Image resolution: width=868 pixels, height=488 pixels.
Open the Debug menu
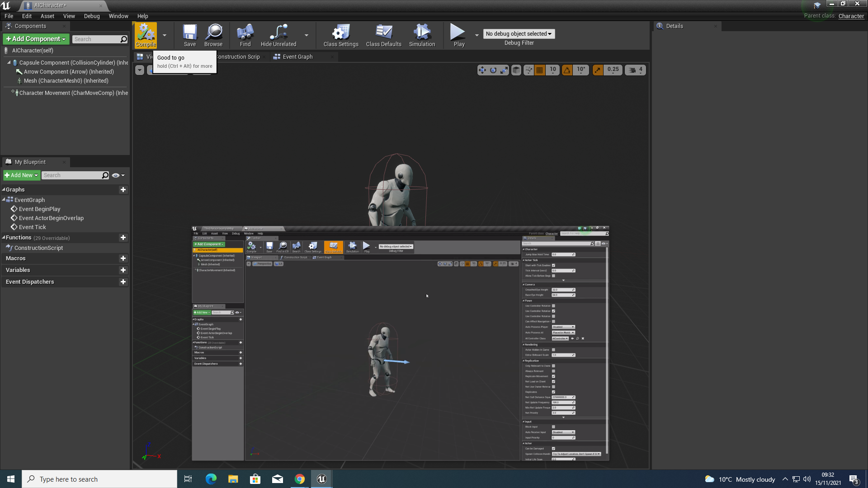click(x=92, y=16)
